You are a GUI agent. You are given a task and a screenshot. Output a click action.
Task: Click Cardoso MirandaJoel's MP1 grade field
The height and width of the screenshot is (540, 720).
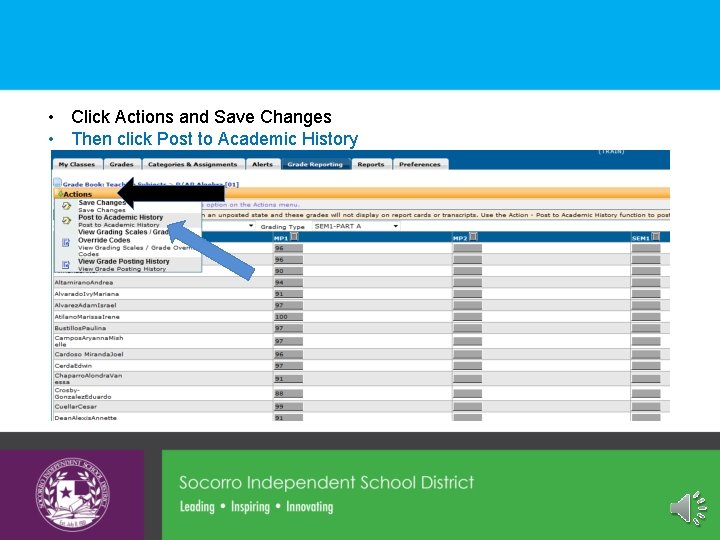288,354
